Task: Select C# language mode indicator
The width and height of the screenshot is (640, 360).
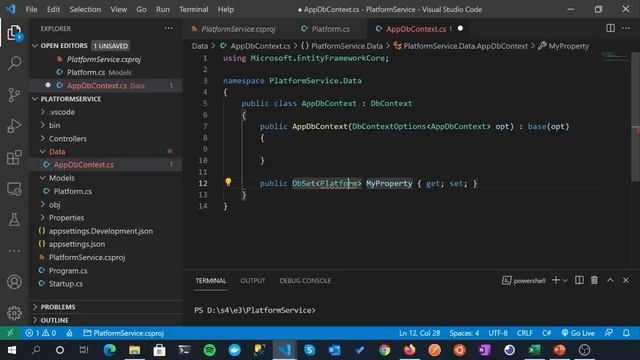Action: [547, 333]
